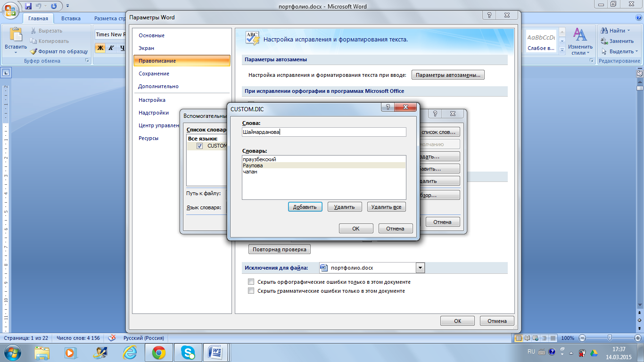Image resolution: width=644 pixels, height=362 pixels.
Task: Confirm CUSTOM.DIC dialog with OK
Action: pos(356,229)
